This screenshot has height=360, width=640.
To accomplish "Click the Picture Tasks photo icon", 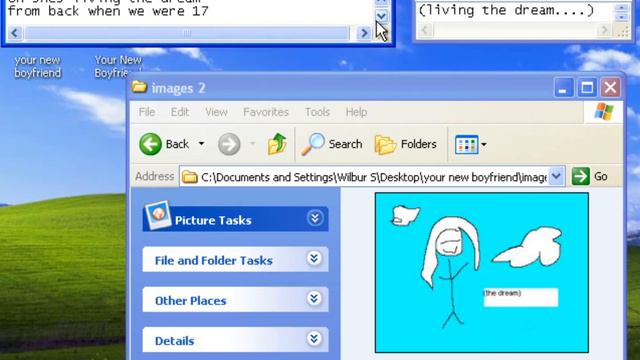I will 158,214.
